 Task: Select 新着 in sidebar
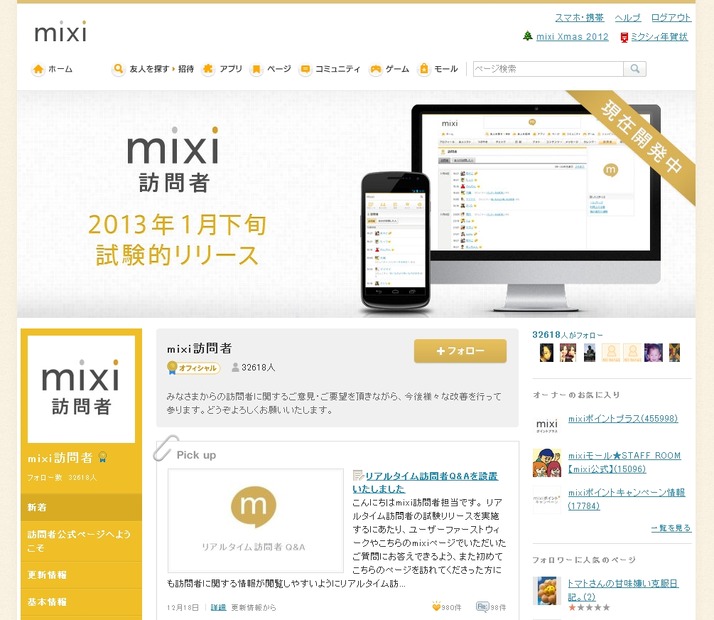[x=82, y=507]
